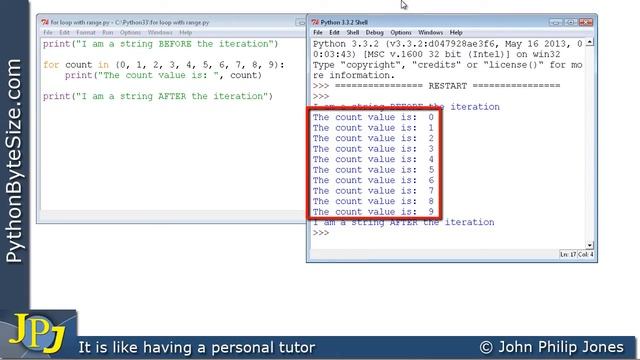Click the last >>> prompt in the shell
This screenshot has width=640, height=360.
click(321, 233)
